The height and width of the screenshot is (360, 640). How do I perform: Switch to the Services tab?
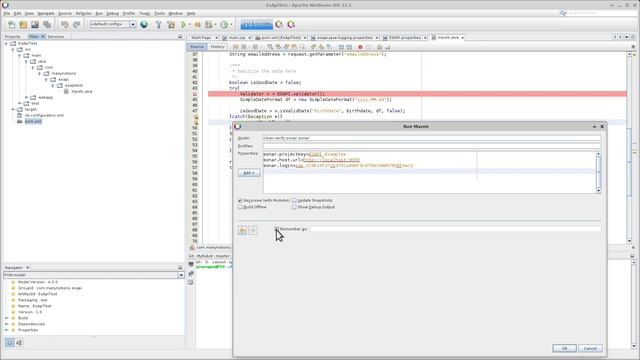pos(56,37)
